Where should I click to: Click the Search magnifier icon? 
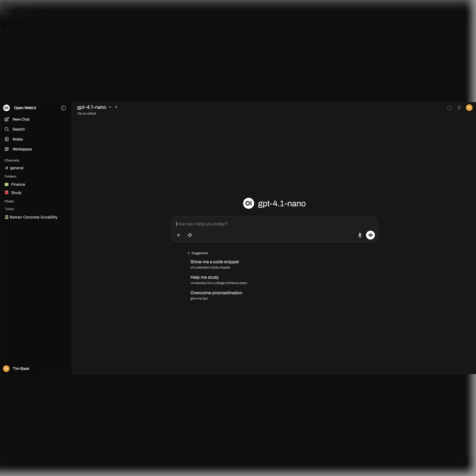(x=7, y=129)
